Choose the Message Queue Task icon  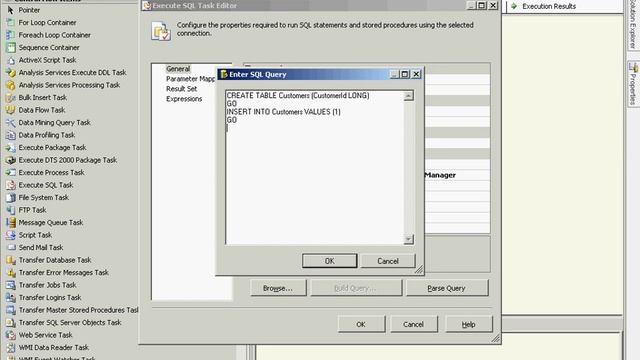11,222
